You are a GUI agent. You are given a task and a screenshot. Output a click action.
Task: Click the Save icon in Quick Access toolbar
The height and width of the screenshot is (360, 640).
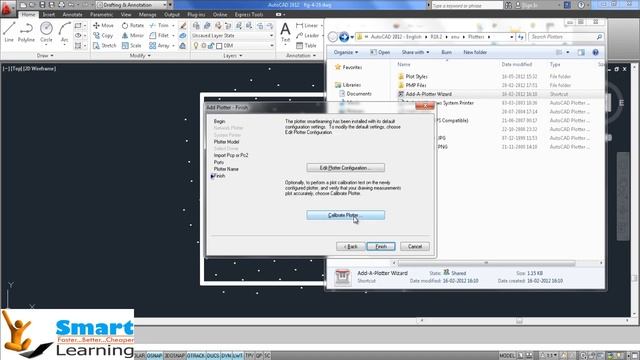[x=42, y=5]
